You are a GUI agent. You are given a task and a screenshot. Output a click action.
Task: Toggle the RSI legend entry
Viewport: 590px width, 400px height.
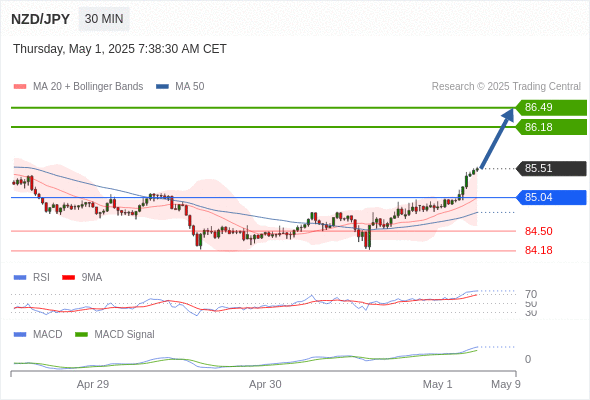[x=41, y=277]
